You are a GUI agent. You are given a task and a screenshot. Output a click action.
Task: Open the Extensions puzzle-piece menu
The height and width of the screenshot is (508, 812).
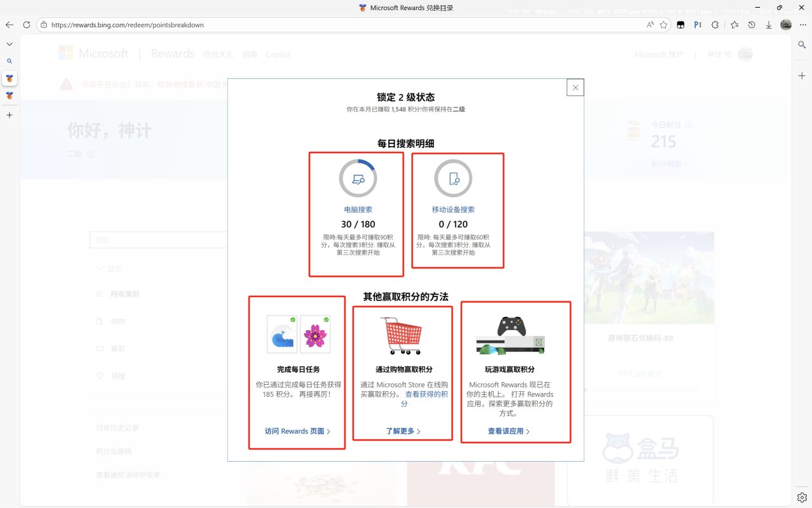pos(715,25)
